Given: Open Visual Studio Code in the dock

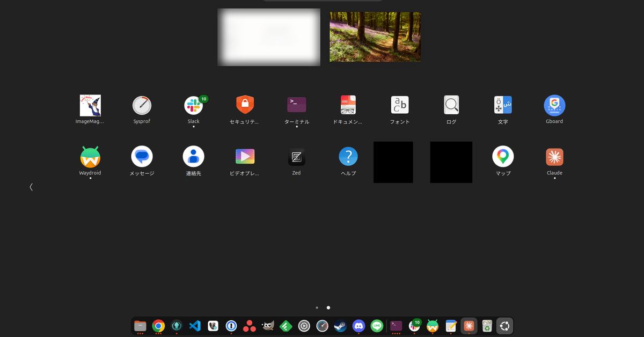Looking at the screenshot, I should click(x=195, y=326).
